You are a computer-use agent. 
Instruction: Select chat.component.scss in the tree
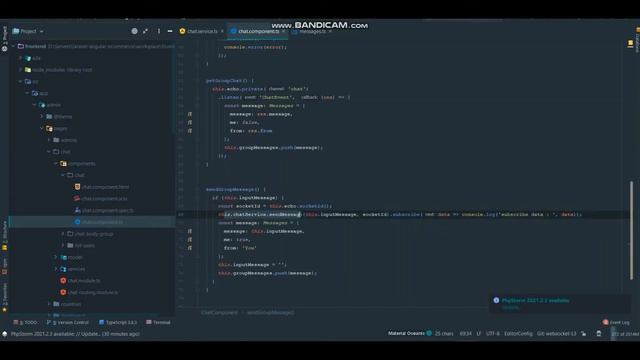[104, 199]
